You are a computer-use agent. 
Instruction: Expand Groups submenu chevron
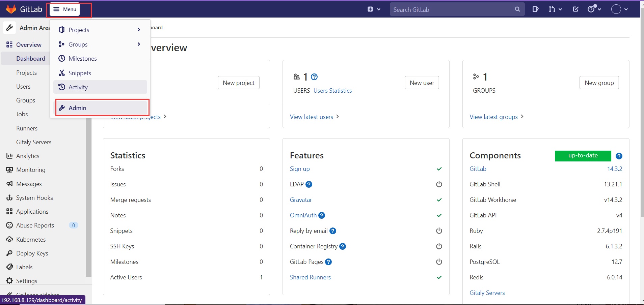coord(139,44)
